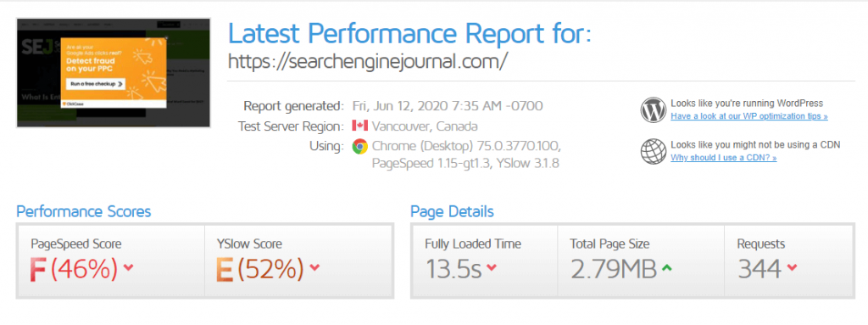Screen dimensions: 868x325
Task: Click the globe CDN icon
Action: [x=654, y=151]
